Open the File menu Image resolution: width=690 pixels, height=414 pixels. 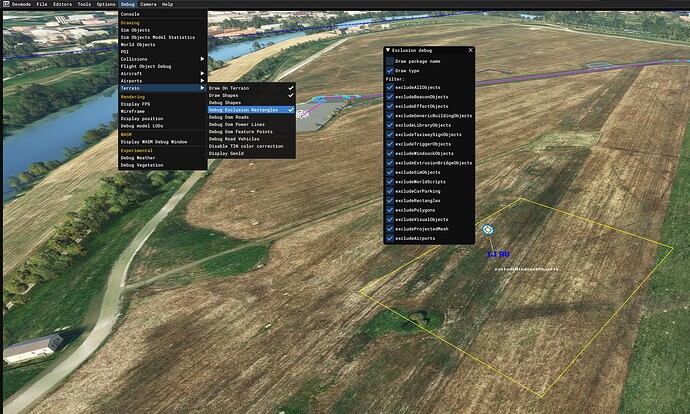tap(42, 4)
